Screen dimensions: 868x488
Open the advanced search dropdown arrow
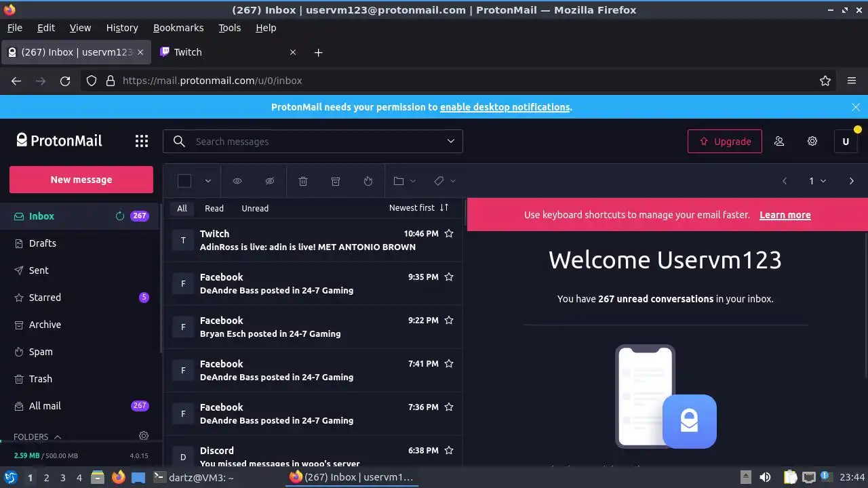pos(450,141)
